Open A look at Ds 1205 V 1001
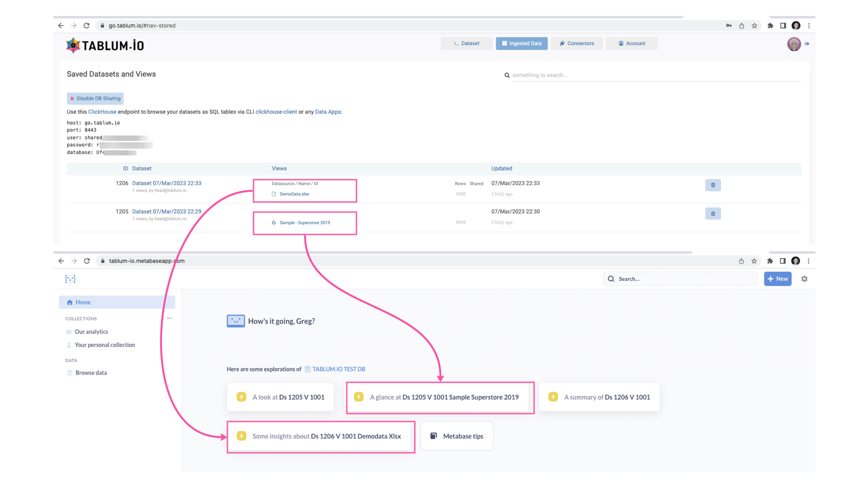 280,397
